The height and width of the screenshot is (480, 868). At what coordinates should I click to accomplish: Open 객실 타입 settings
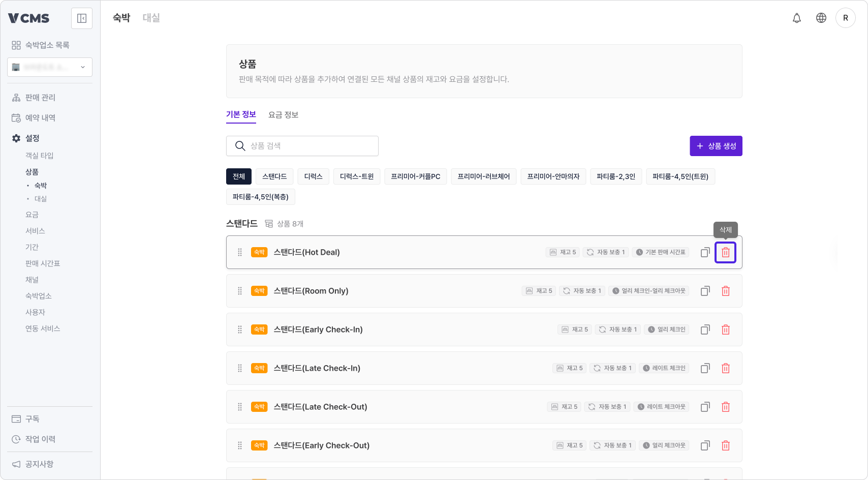[x=40, y=156]
